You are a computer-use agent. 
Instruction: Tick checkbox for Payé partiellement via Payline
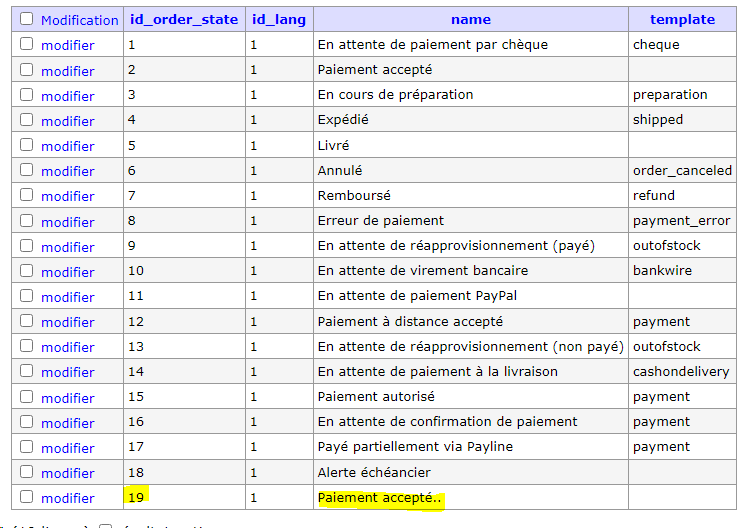26,447
